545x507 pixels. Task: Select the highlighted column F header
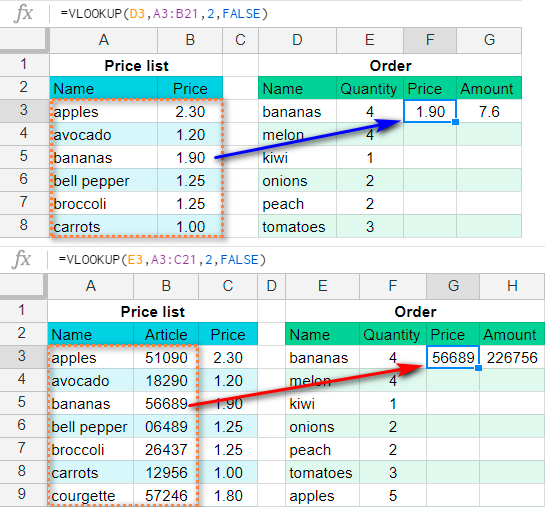pyautogui.click(x=430, y=40)
